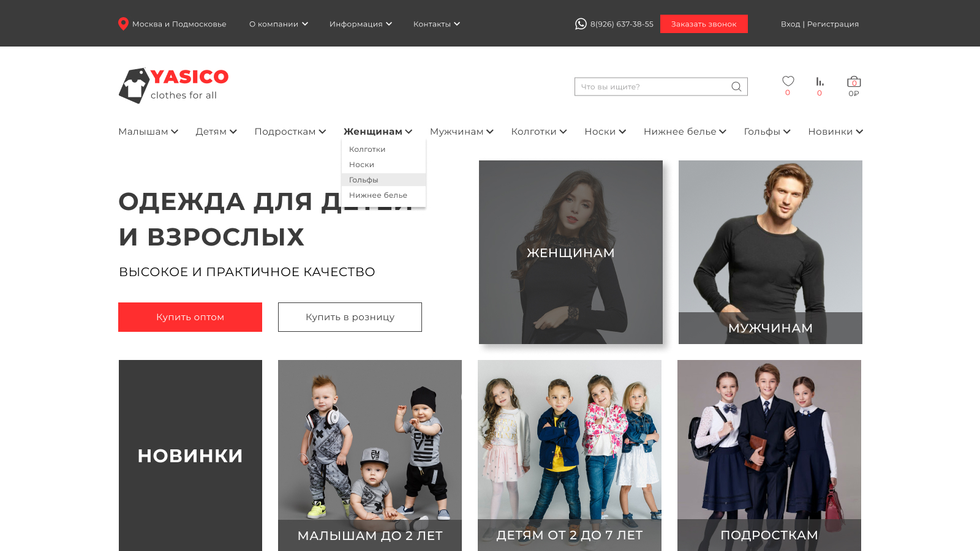Click the search magnifier icon
Image resolution: width=980 pixels, height=551 pixels.
(736, 87)
